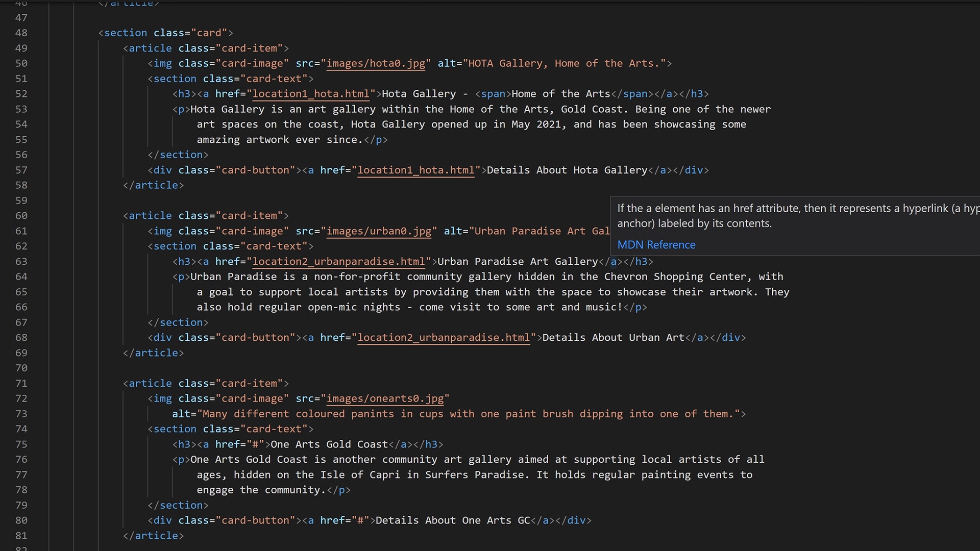Viewport: 980px width, 551px height.
Task: Click "card-button" class on line 80
Action: point(255,520)
